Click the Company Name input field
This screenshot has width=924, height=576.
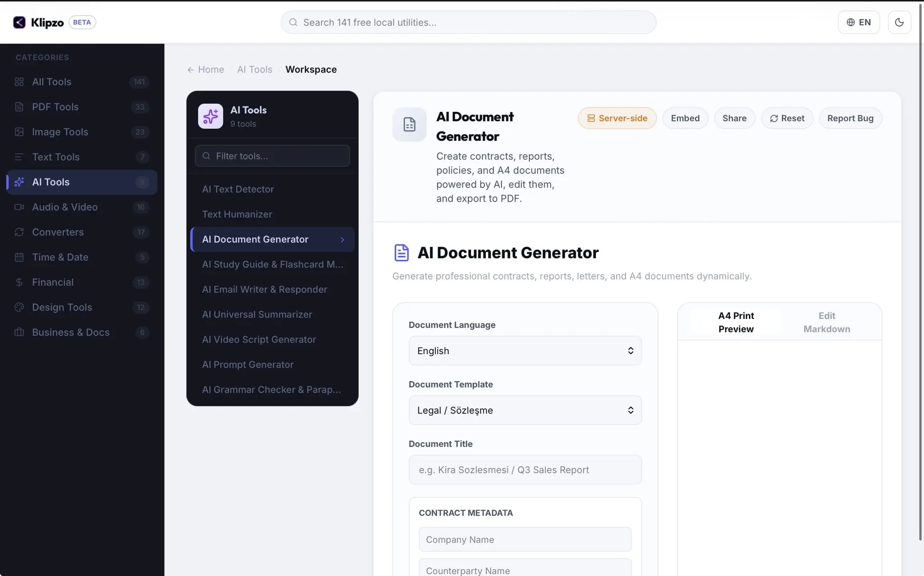click(525, 539)
